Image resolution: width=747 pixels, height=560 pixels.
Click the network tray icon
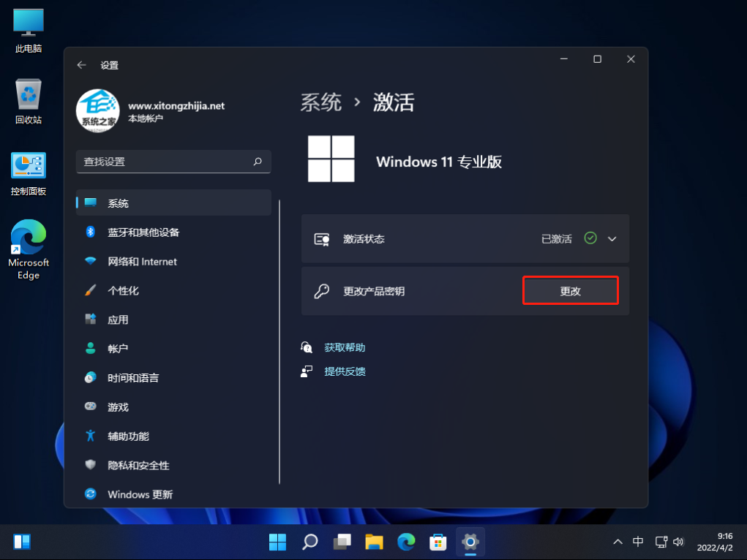661,542
